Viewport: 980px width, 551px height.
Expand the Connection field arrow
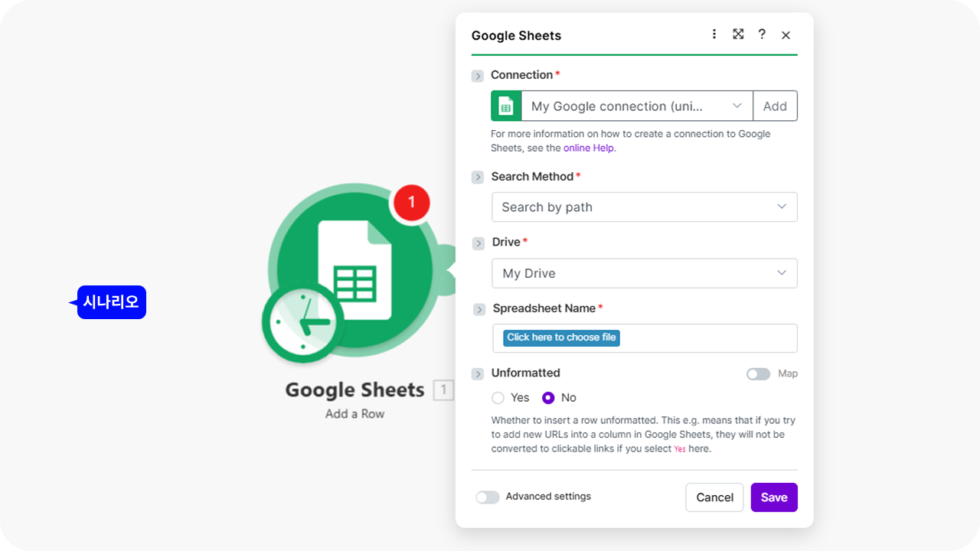point(478,76)
